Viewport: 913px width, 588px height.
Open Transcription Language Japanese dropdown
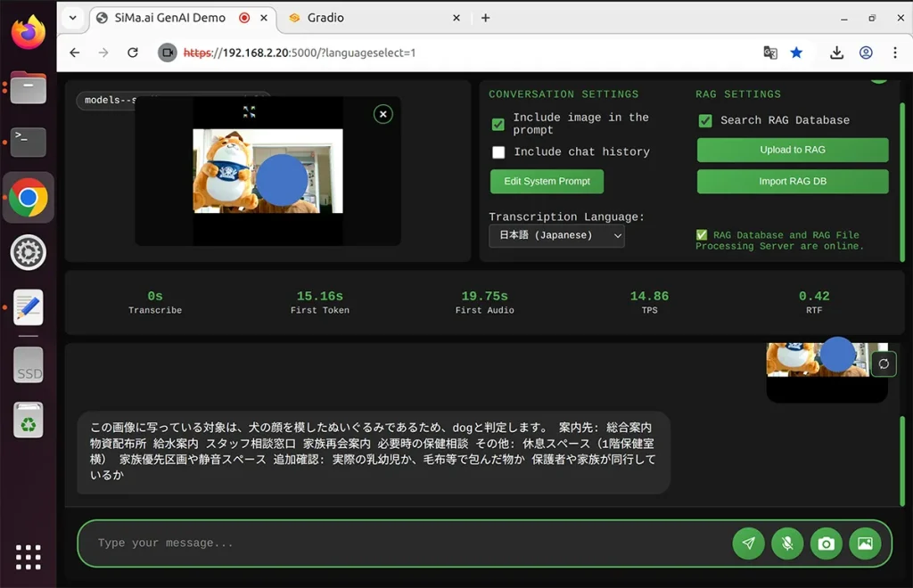pyautogui.click(x=556, y=235)
